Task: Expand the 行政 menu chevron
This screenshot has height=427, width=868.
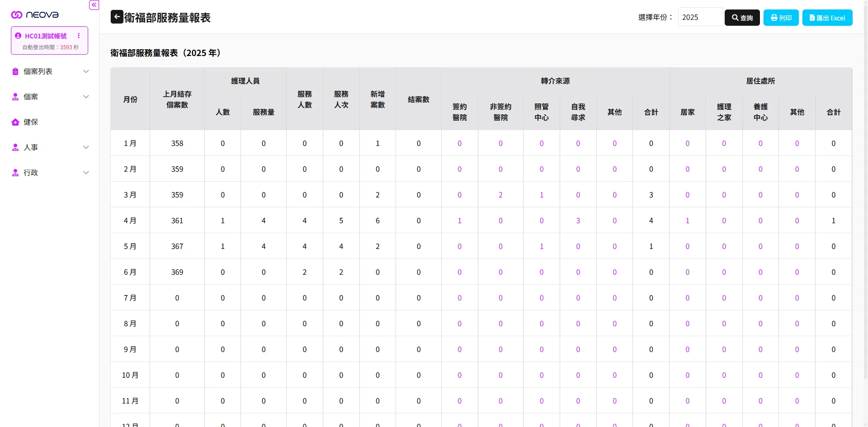Action: 86,173
